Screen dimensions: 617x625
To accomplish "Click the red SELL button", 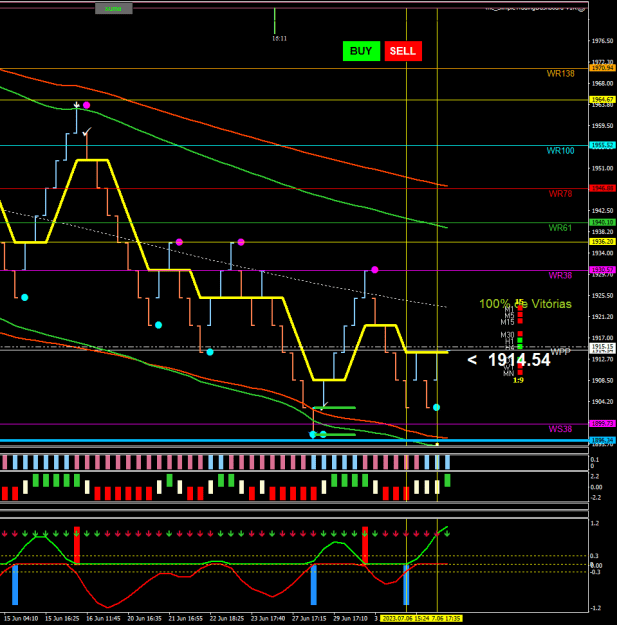I will [x=403, y=51].
